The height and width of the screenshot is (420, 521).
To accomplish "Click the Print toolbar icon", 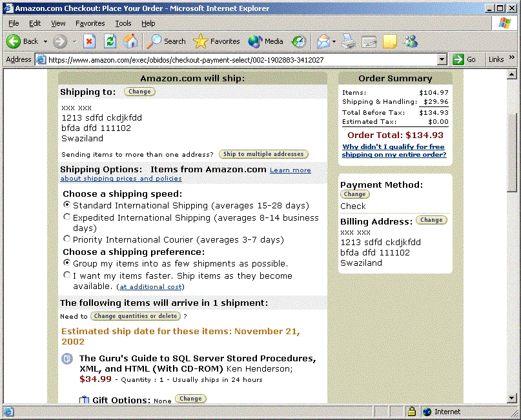I will tap(349, 41).
